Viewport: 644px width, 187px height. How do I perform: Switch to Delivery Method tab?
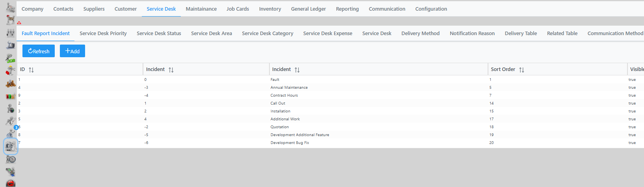[420, 33]
